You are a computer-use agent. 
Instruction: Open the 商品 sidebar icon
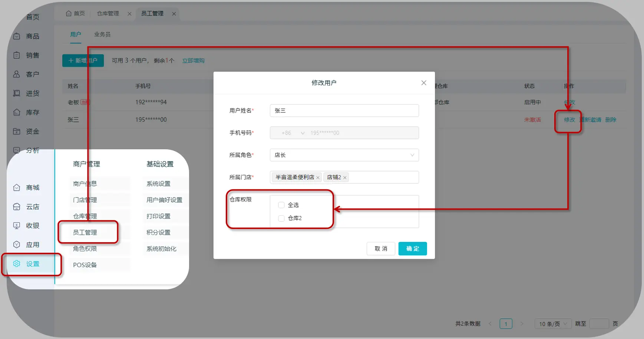coord(17,36)
